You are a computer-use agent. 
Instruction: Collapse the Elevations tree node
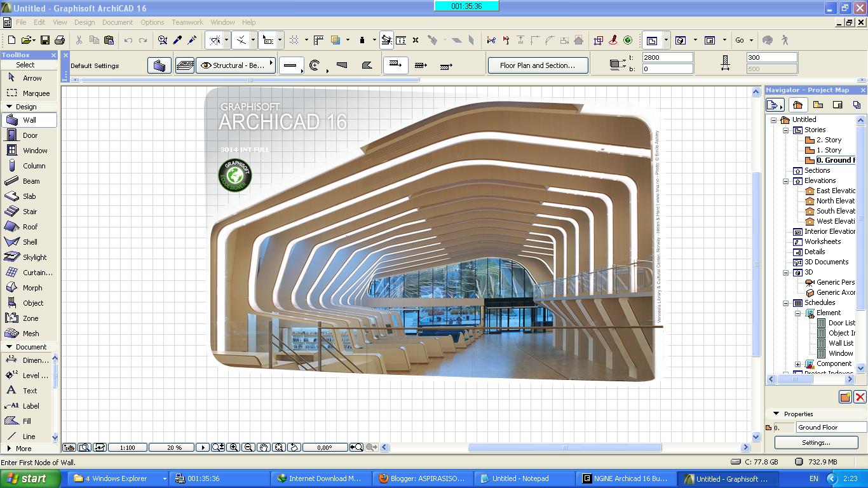[786, 181]
